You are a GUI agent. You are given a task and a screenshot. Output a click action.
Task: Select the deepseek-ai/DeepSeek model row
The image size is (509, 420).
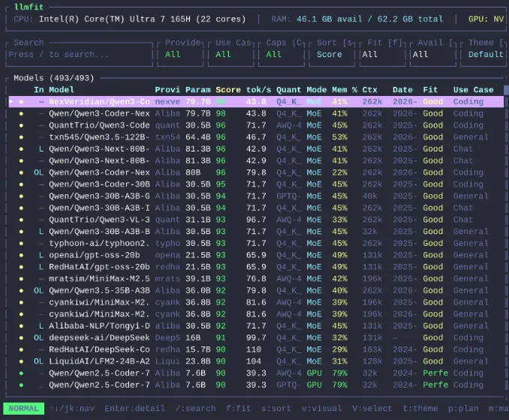(x=256, y=337)
